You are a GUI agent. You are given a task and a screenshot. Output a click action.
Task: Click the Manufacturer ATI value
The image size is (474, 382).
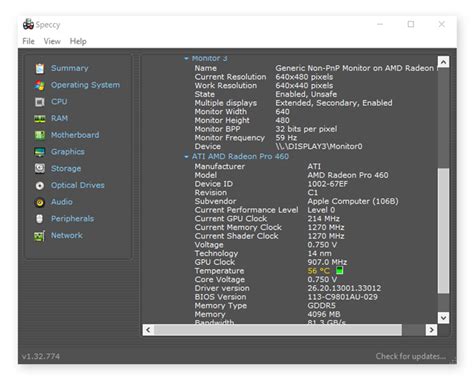pos(314,166)
